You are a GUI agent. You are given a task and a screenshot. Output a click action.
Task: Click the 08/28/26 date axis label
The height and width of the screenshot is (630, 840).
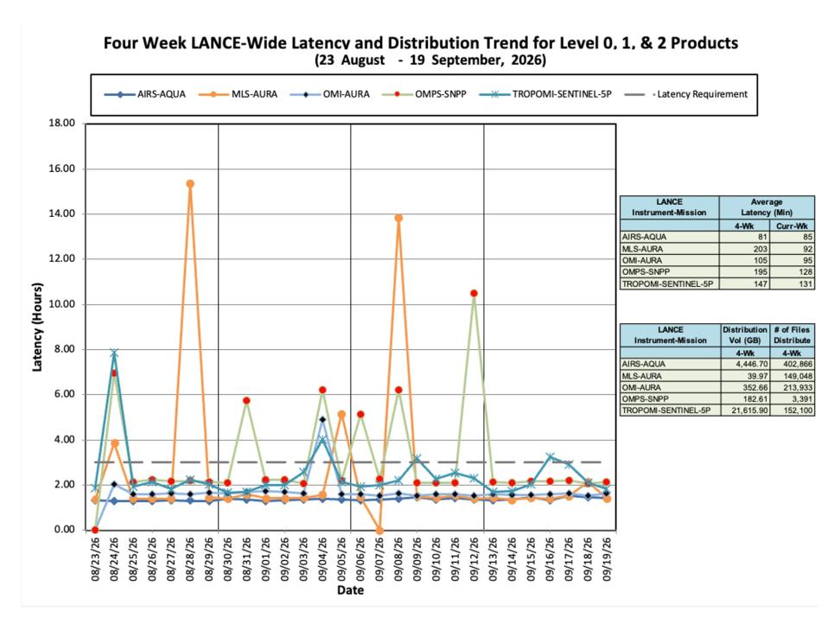click(x=190, y=559)
